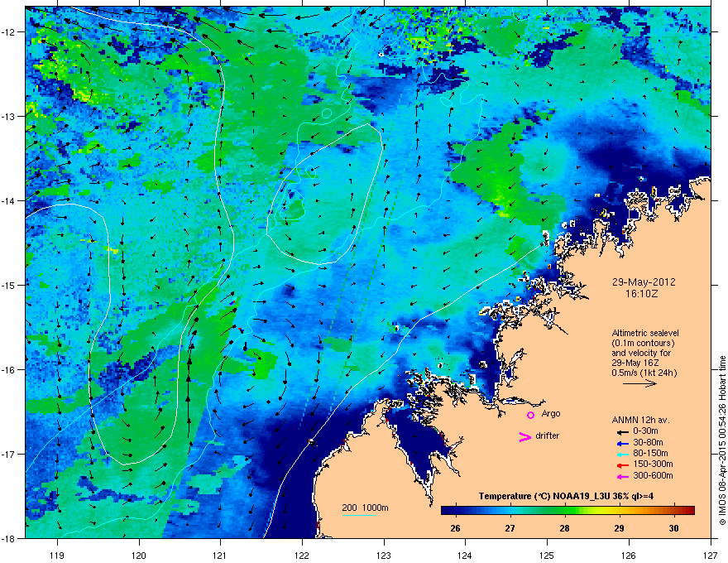Click the '119' longitude axis label
728x563 pixels.
pos(57,555)
